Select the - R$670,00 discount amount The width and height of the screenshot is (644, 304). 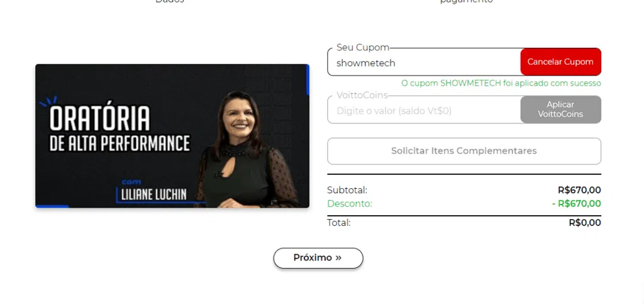[x=577, y=204]
